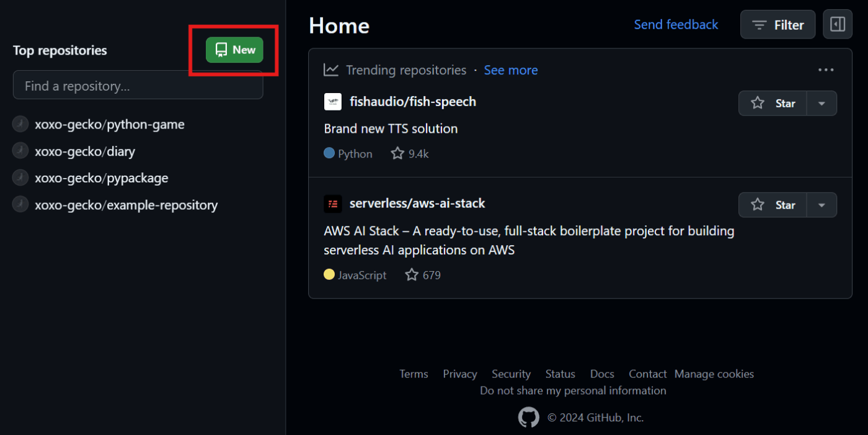The width and height of the screenshot is (868, 435).
Task: Click the Home heading
Action: (x=339, y=25)
